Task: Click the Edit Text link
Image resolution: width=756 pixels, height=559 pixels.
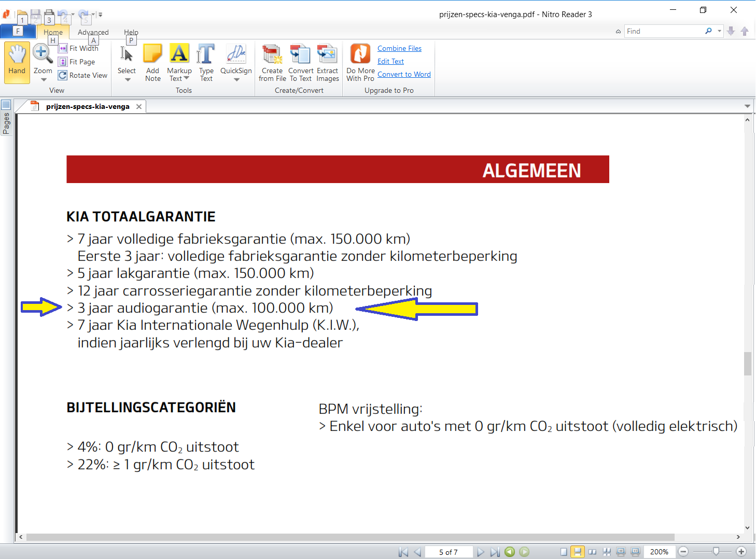Action: click(x=390, y=61)
